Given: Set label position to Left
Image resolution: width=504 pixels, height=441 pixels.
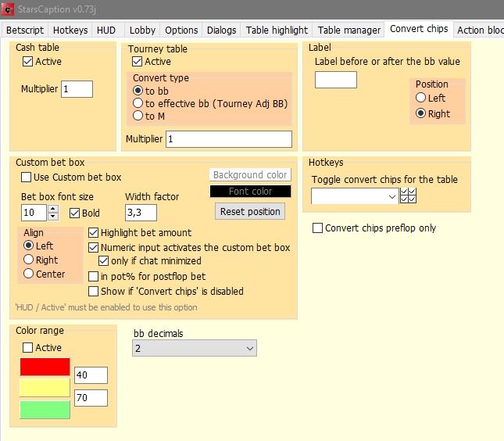Looking at the screenshot, I should [420, 98].
